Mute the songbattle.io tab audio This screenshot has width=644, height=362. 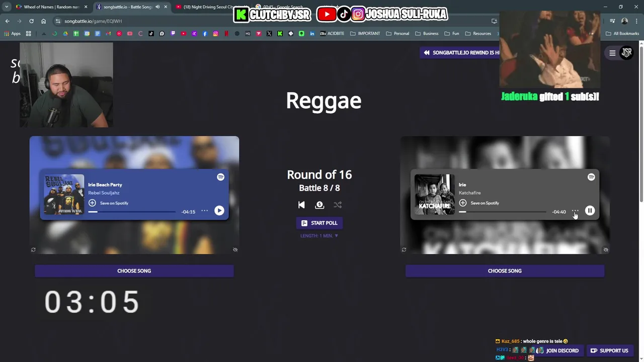click(157, 7)
